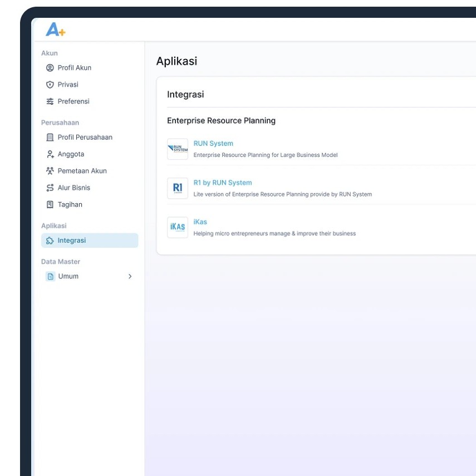Open the R1 by RUN System link
Viewport: 476px width, 476px height.
pyautogui.click(x=223, y=183)
